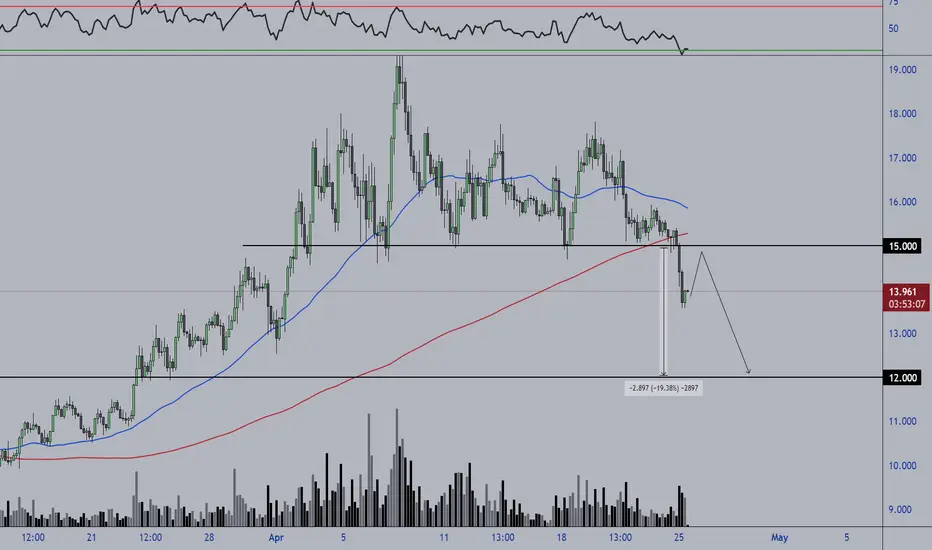
Task: Click the 11.000 price axis label
Action: tap(902, 421)
